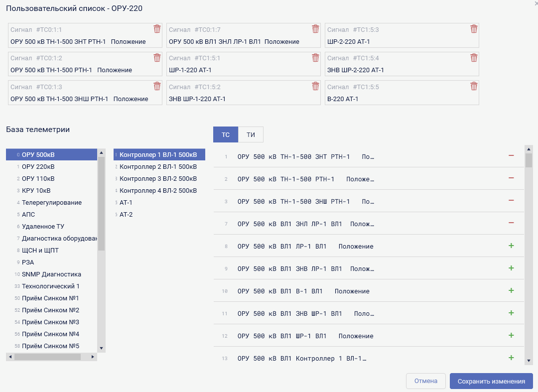Remove row 1 ЗНТ РТН-1 with minus icon

tap(511, 156)
